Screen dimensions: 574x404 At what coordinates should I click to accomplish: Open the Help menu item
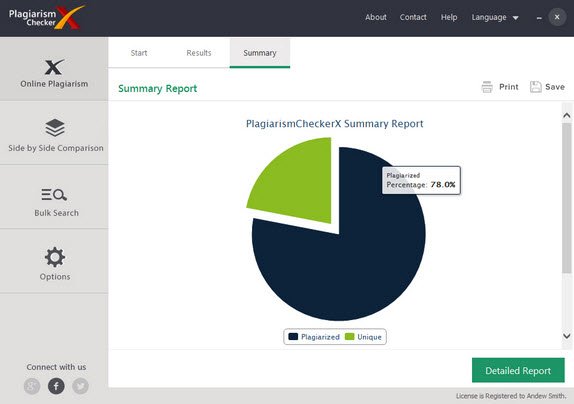449,17
